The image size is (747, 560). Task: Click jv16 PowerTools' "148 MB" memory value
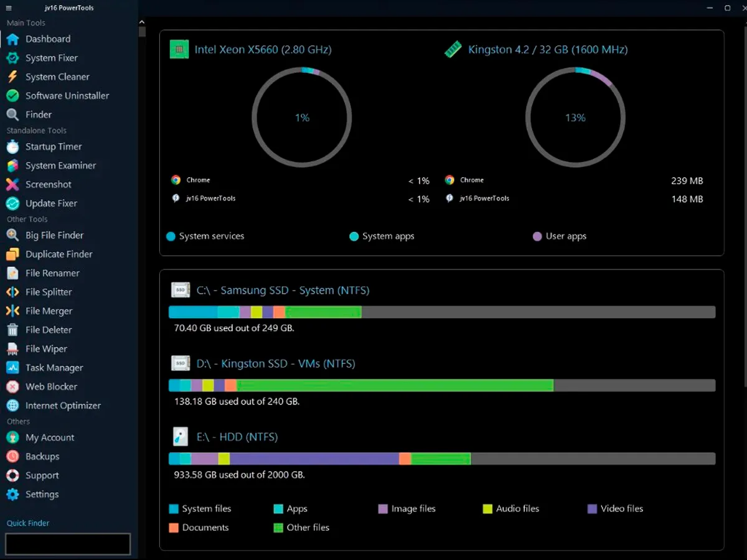coord(687,200)
